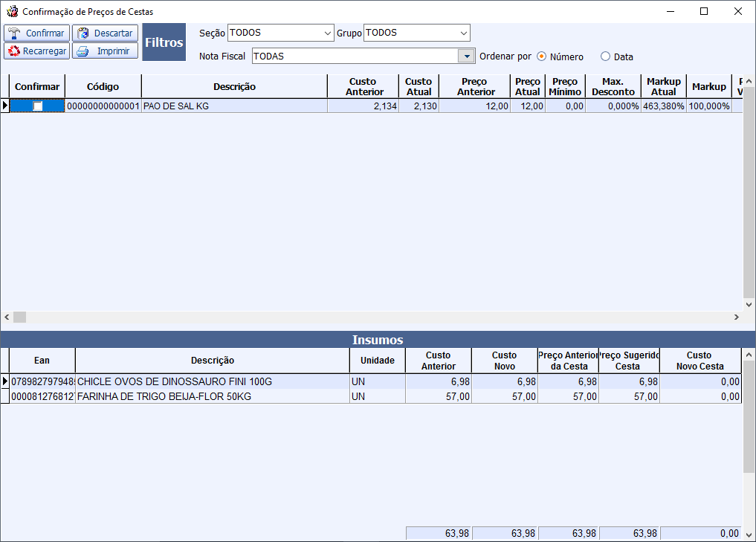Click the Preço Mínimo column header
Viewport: 756px width, 542px height.
point(565,87)
